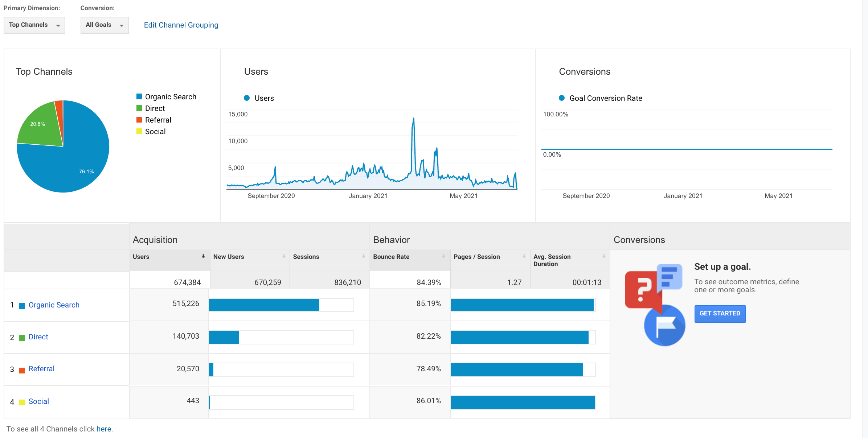The width and height of the screenshot is (868, 438).
Task: Click the 86.01% bounce rate value
Action: tap(429, 401)
